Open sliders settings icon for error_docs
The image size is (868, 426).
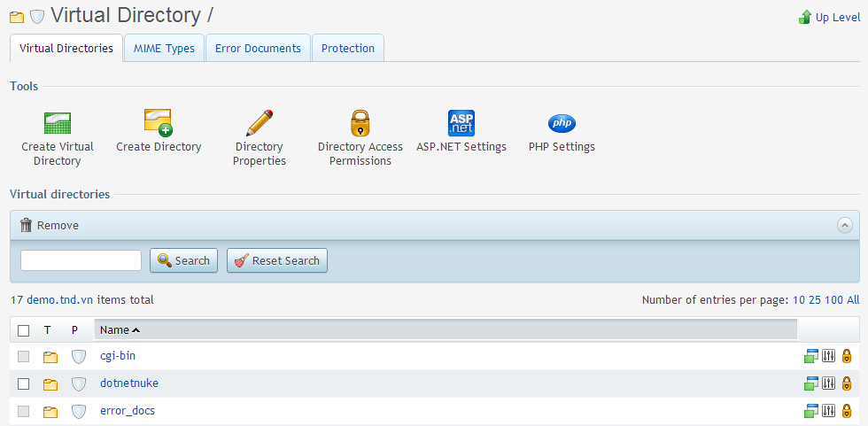tap(828, 411)
